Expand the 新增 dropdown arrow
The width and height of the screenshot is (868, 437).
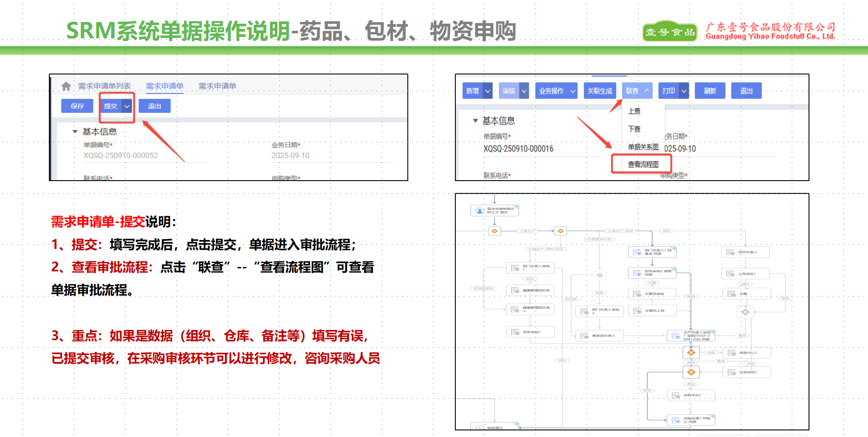[x=488, y=91]
